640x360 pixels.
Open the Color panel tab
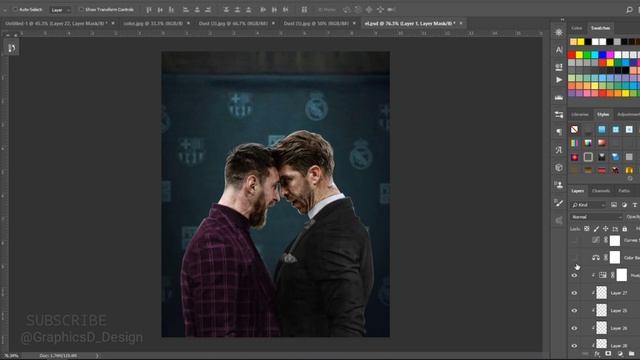576,28
